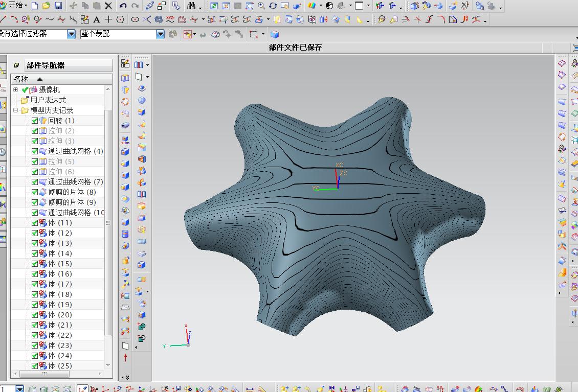
Task: Collapse the 模型历史记录 tree node
Action: tap(15, 110)
